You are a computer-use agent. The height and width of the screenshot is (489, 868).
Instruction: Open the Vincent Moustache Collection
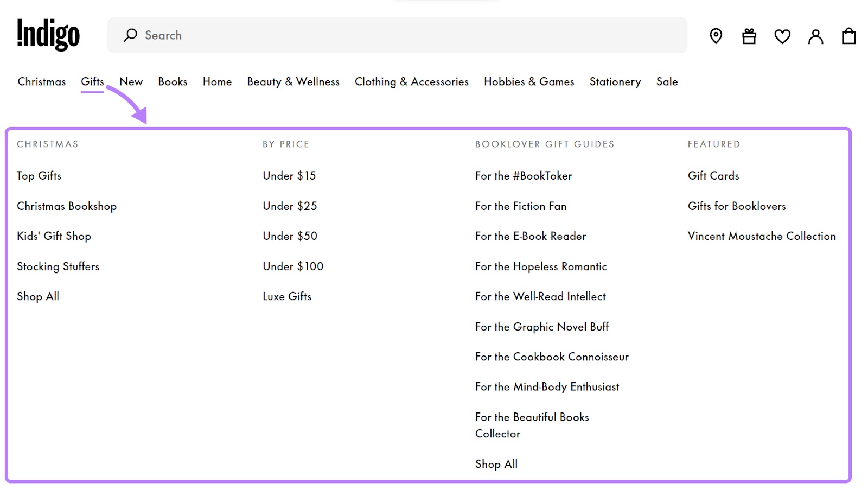[762, 236]
